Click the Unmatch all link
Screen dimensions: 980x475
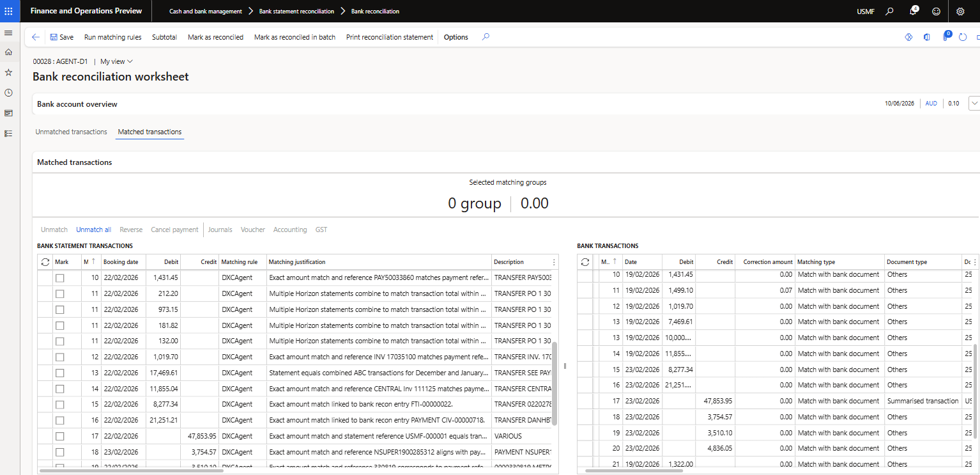pyautogui.click(x=93, y=230)
